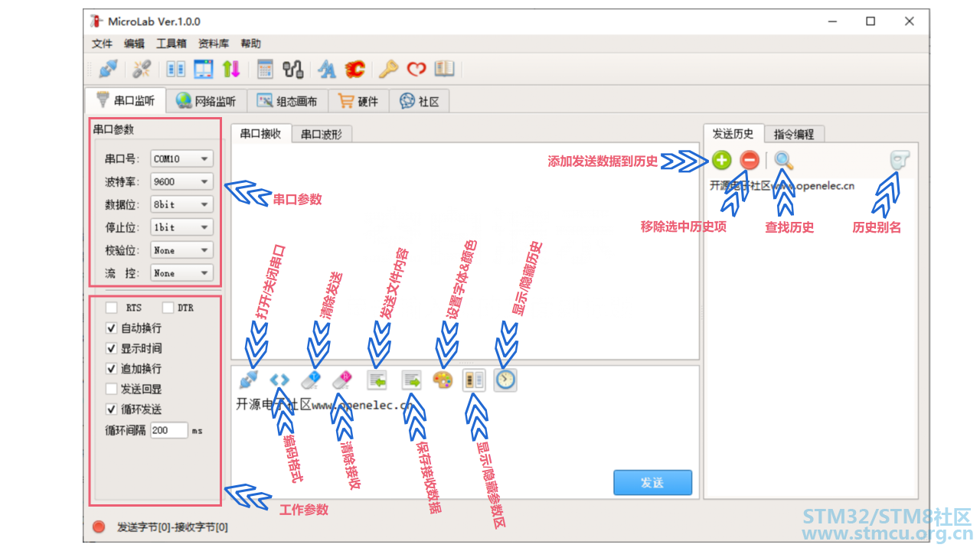Click the clear send eraser icon
This screenshot has height=551, width=980.
(310, 380)
